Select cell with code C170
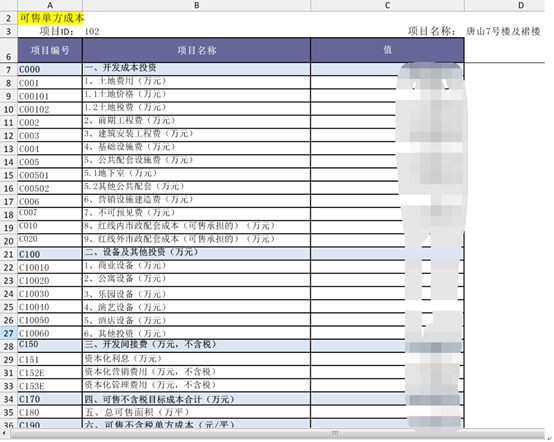The width and height of the screenshot is (554, 442). pos(50,399)
